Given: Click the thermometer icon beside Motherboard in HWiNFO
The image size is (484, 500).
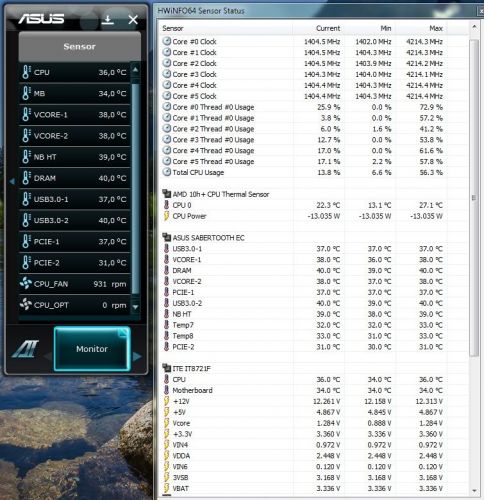Looking at the screenshot, I should [166, 390].
